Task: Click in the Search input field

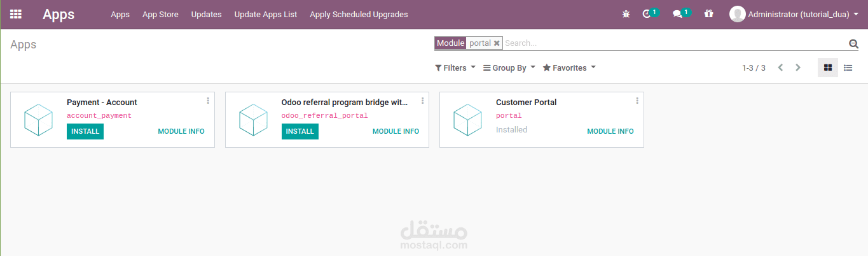Action: pyautogui.click(x=674, y=43)
